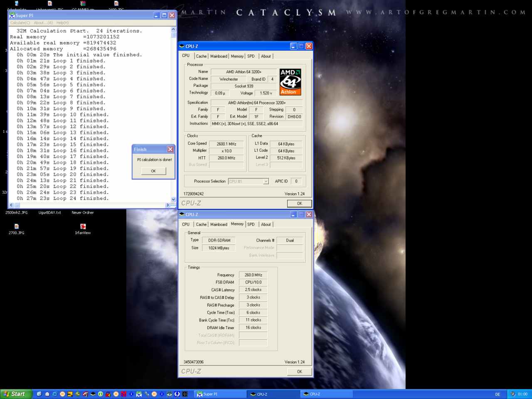
Task: Click the AMD Athlon 64 logo
Action: pos(290,82)
